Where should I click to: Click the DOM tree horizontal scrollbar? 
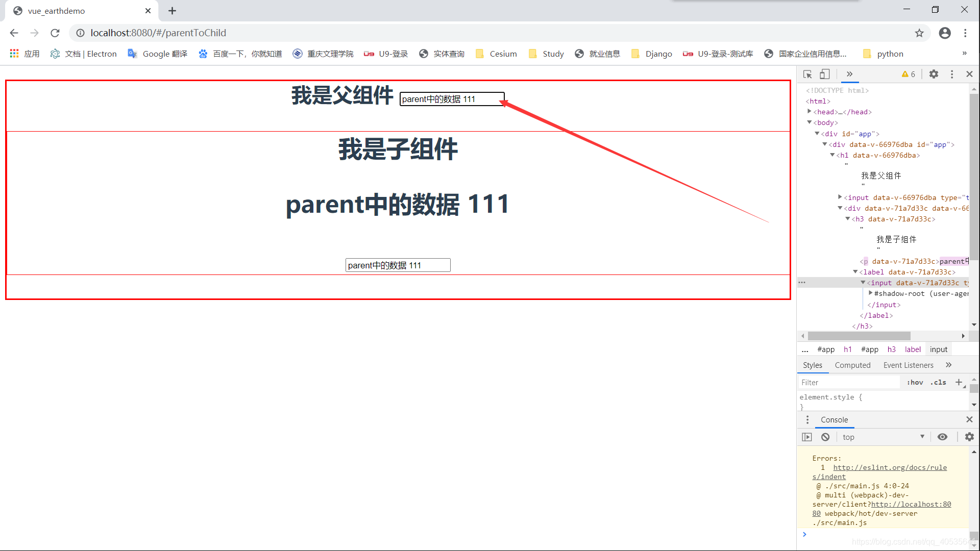(859, 336)
